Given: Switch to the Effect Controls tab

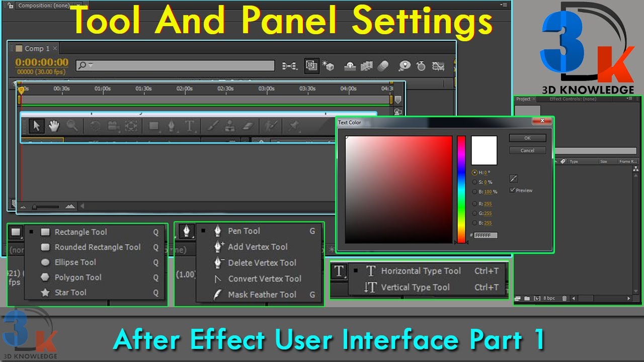Looking at the screenshot, I should tap(573, 99).
